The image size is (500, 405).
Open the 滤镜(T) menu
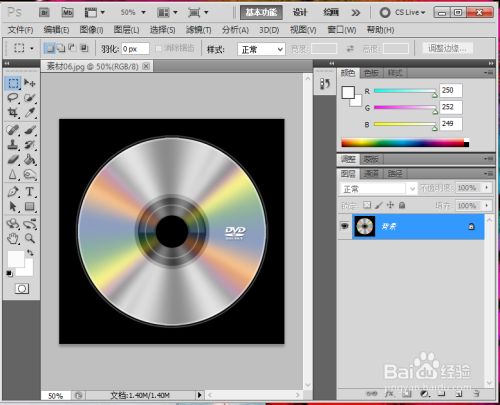[199, 30]
